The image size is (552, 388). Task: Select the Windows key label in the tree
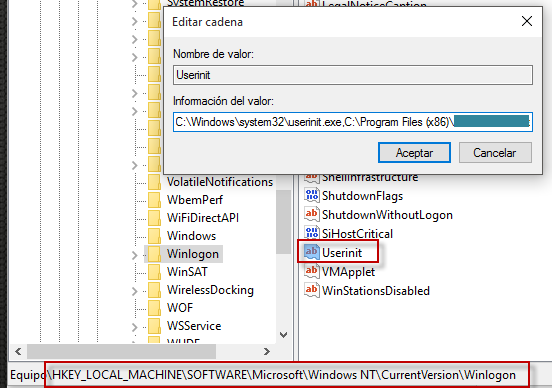point(191,236)
